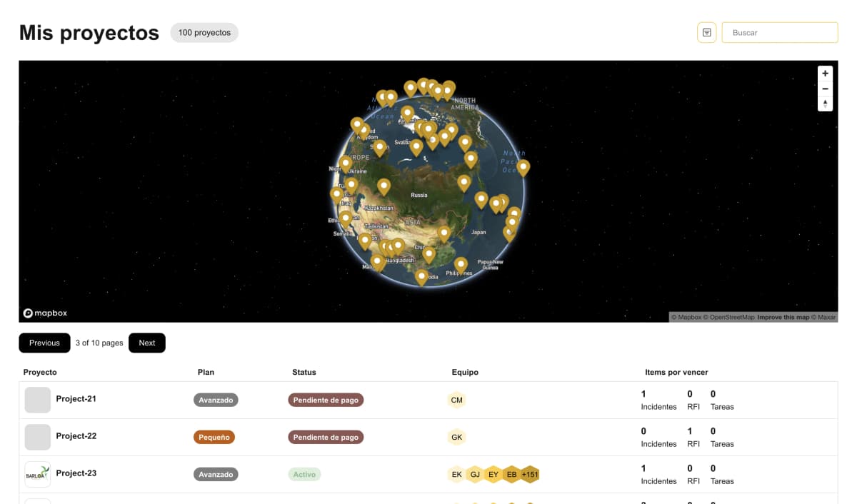The image size is (857, 504).
Task: Click the Previous page button
Action: (x=44, y=343)
